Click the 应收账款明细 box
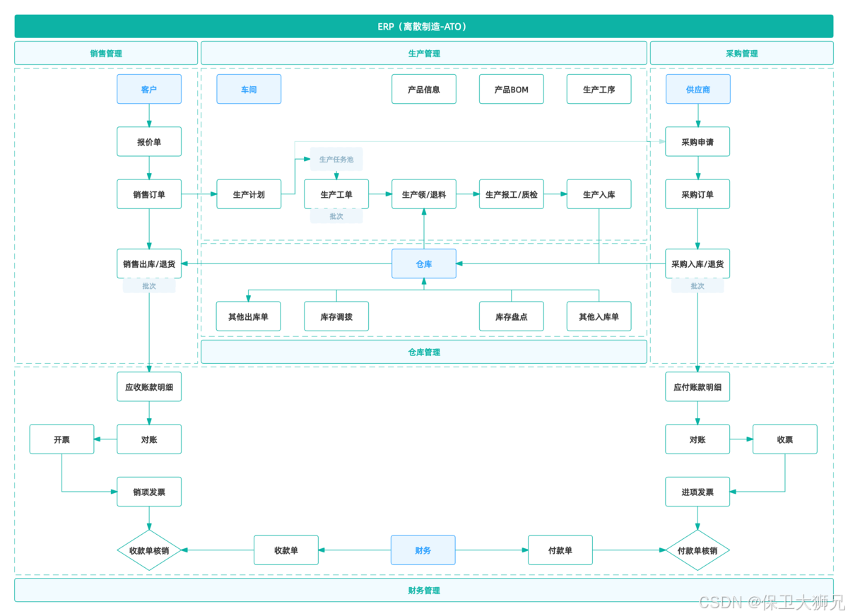 [149, 387]
